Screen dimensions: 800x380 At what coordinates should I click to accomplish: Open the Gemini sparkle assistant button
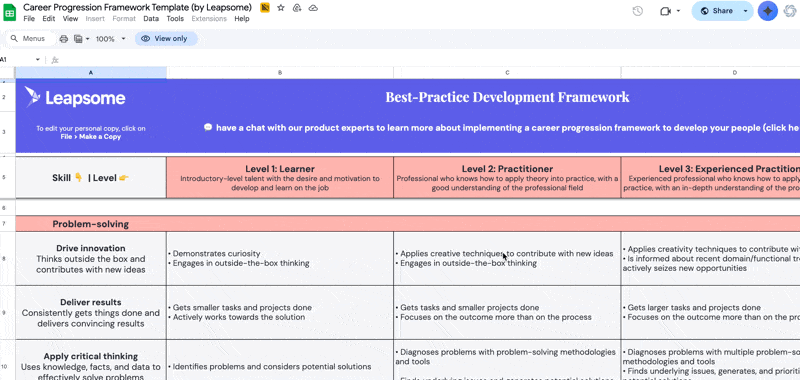coord(767,11)
